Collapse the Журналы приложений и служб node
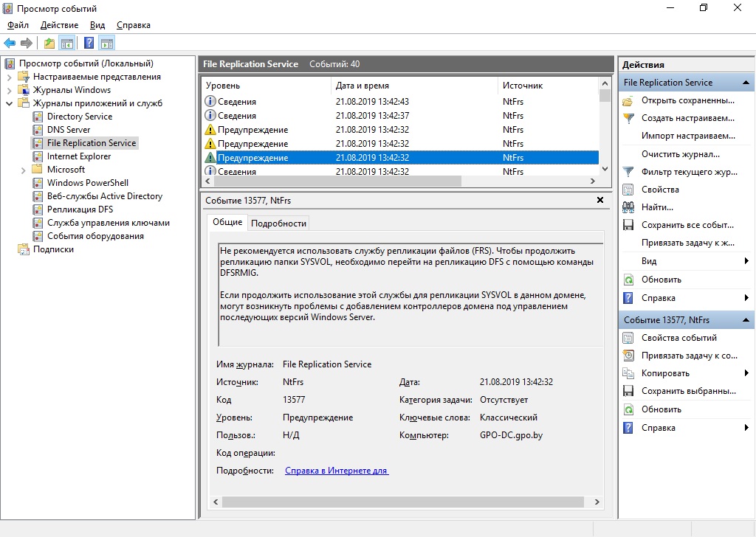 tap(9, 103)
